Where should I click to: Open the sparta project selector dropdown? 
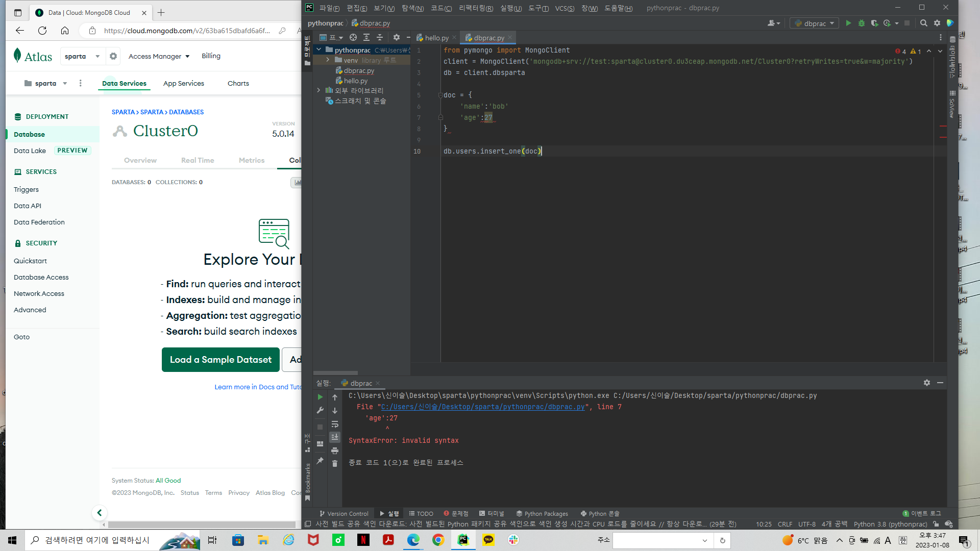click(x=46, y=83)
